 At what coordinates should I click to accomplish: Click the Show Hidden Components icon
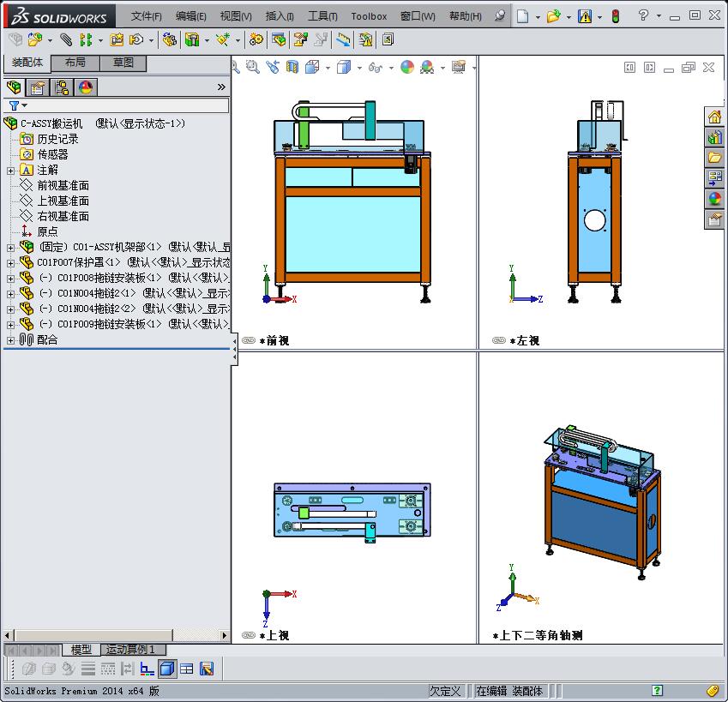[x=169, y=40]
